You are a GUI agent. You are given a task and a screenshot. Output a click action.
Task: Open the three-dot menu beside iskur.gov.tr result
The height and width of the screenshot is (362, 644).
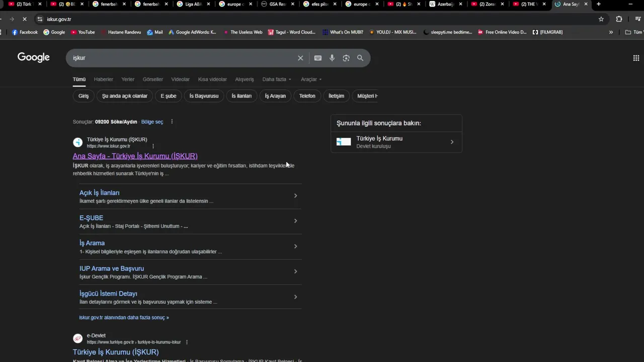153,146
